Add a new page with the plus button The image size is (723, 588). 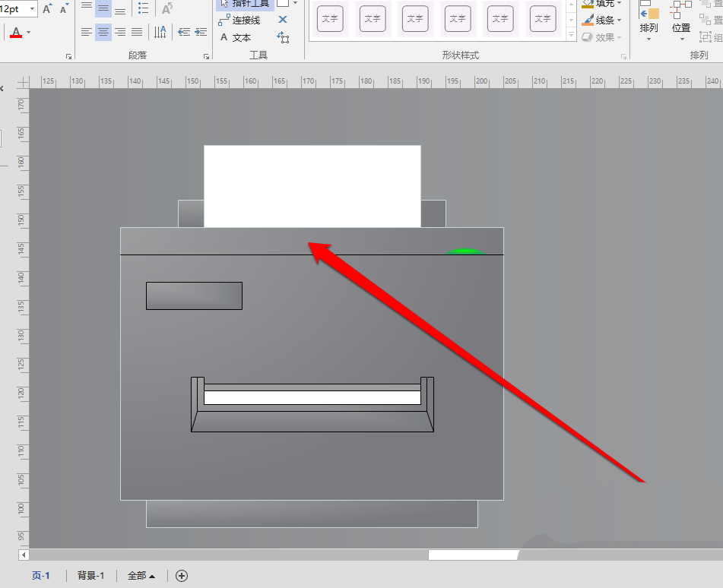(x=182, y=576)
